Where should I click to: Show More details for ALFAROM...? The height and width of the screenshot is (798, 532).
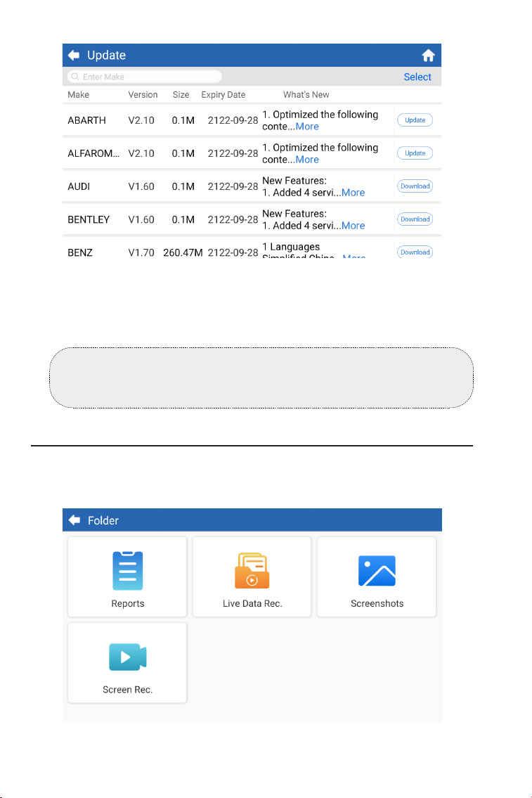click(x=307, y=160)
